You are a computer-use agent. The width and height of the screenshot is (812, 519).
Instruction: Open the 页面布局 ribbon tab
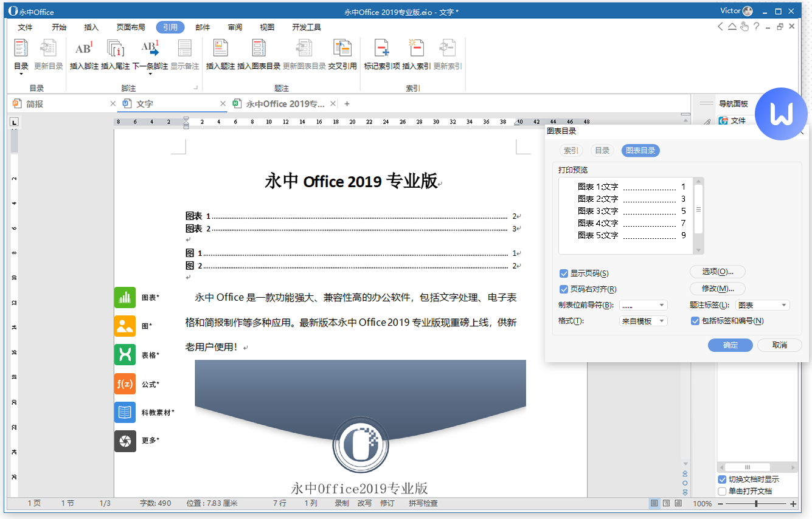tap(131, 27)
